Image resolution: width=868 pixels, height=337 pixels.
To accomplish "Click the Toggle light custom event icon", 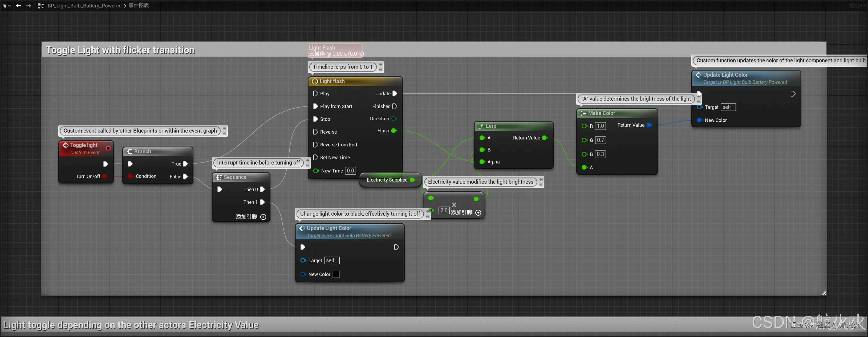I will click(x=65, y=145).
